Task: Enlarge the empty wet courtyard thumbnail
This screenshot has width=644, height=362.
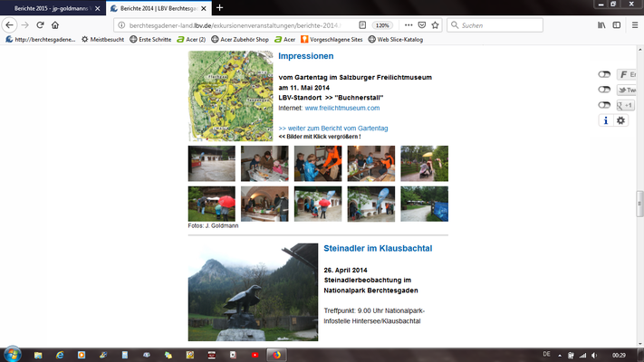Action: tap(212, 163)
